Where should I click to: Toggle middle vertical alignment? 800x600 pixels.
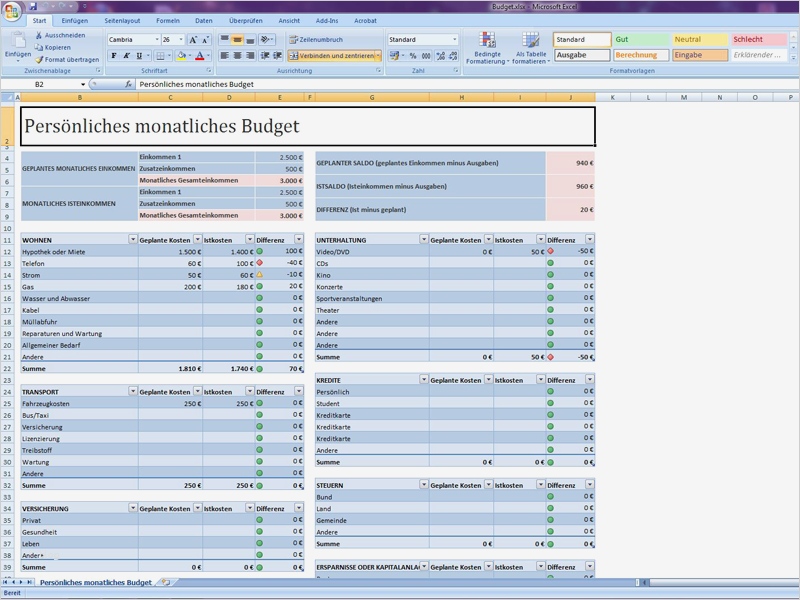pos(237,40)
